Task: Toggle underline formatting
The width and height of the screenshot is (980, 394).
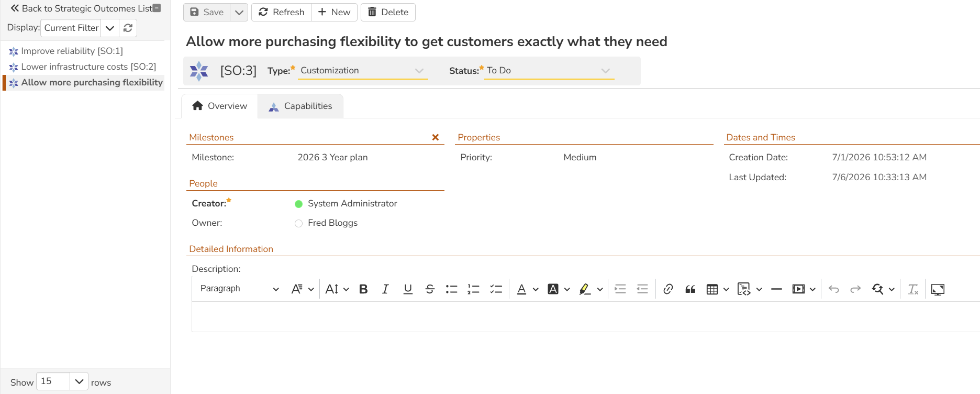Action: pos(408,289)
